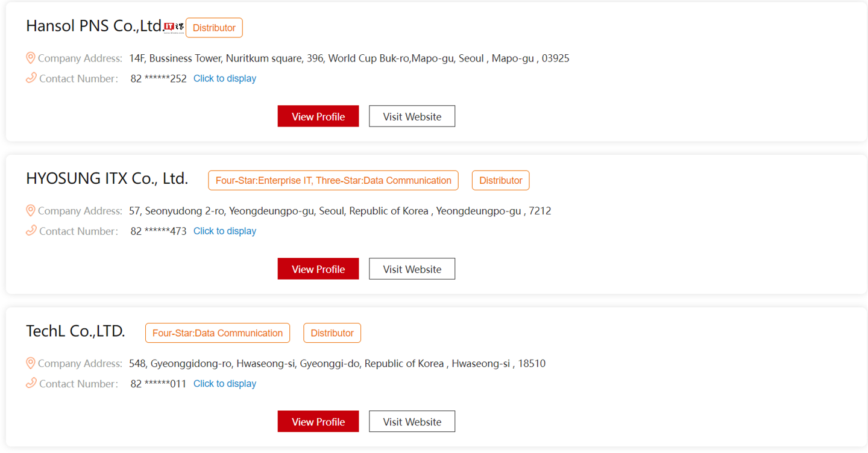This screenshot has width=868, height=453.
Task: Click small logo next to Hansol PNS name
Action: [x=174, y=27]
